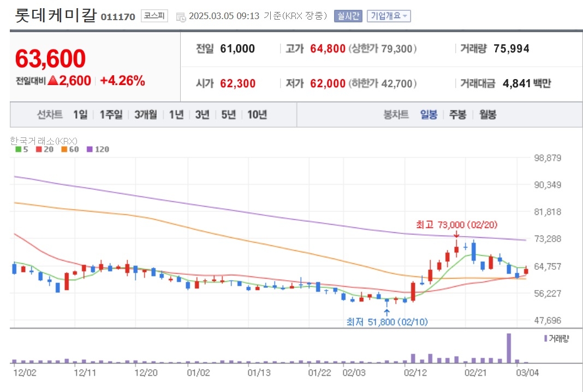Viewport: 583px width, 392px height.
Task: Switch to the 3개월 line chart
Action: [x=146, y=114]
